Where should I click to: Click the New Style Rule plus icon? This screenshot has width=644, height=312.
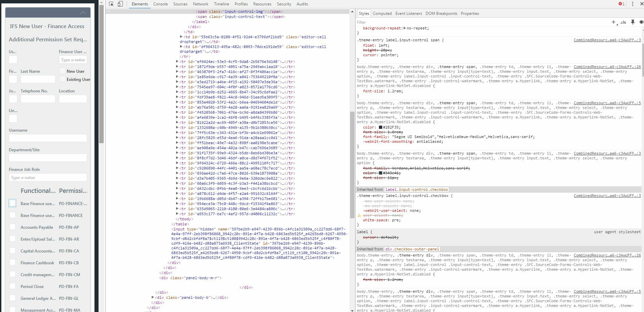point(613,22)
